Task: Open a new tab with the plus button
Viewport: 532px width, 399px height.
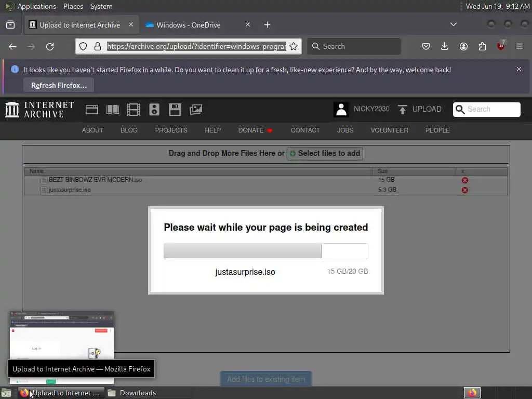Action: (x=268, y=25)
